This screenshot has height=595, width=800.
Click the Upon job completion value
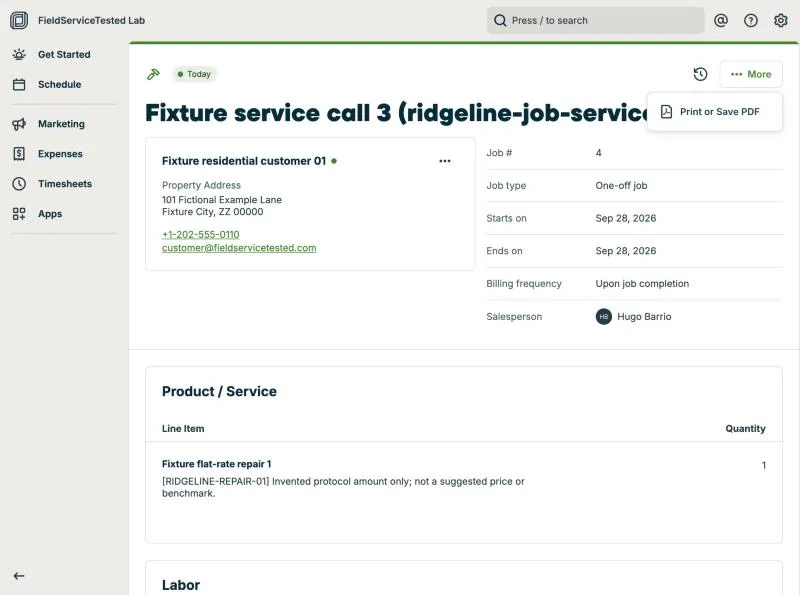(642, 283)
